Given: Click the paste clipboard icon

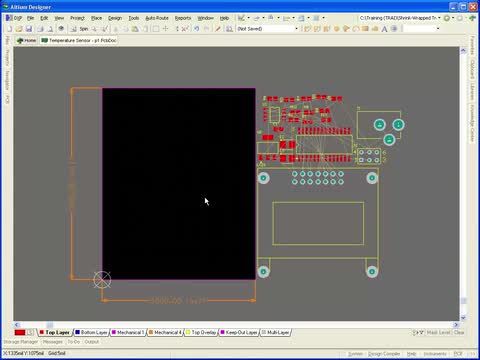Looking at the screenshot, I should tap(135, 29).
